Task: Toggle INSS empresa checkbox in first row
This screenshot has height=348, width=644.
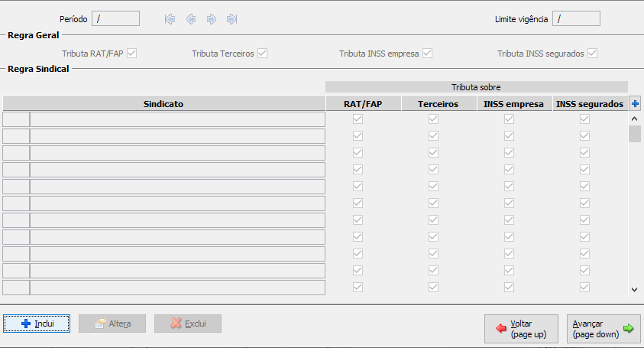Action: (509, 119)
